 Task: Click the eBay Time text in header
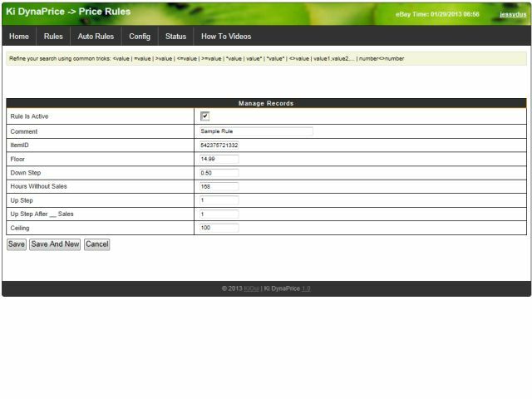coord(437,14)
